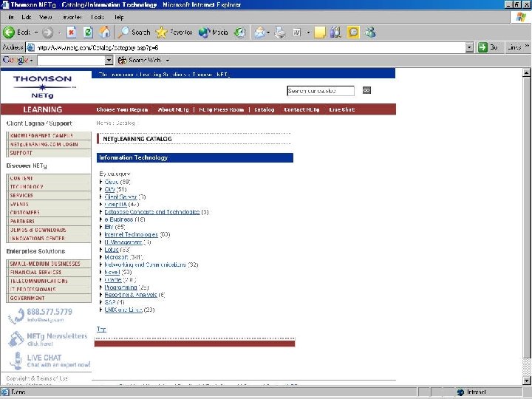Click the scrollbar down arrow
Screen dimensions: 532x399
point(526,381)
